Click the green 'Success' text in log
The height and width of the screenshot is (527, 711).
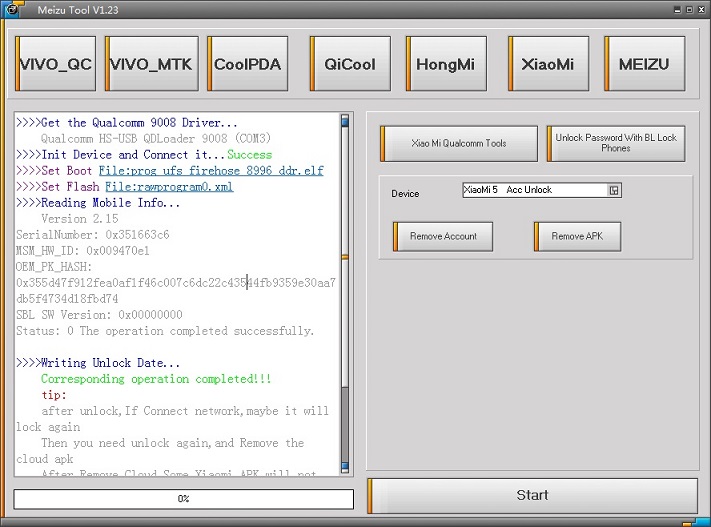[x=249, y=155]
